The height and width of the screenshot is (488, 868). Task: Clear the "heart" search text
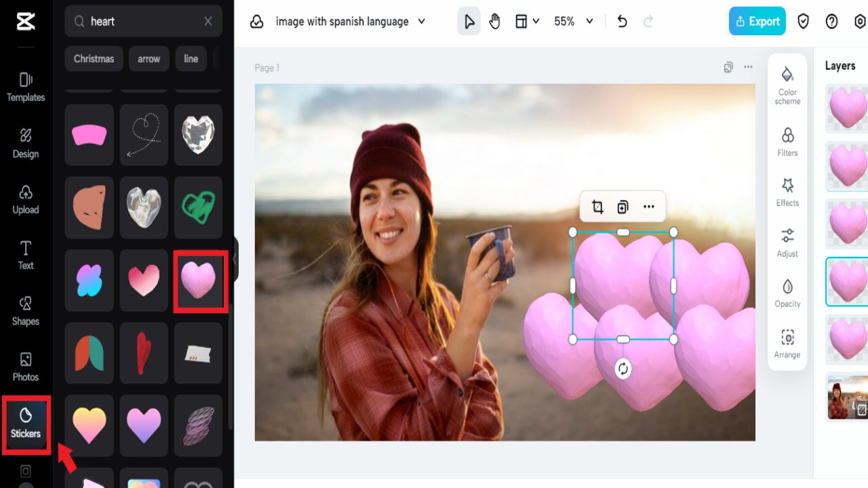[x=208, y=22]
